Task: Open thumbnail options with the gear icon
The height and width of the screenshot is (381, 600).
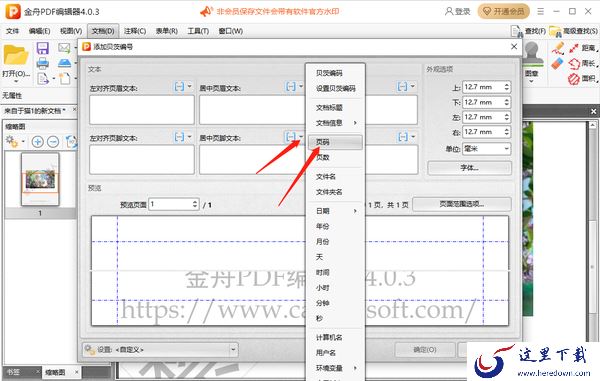Action: pyautogui.click(x=12, y=142)
